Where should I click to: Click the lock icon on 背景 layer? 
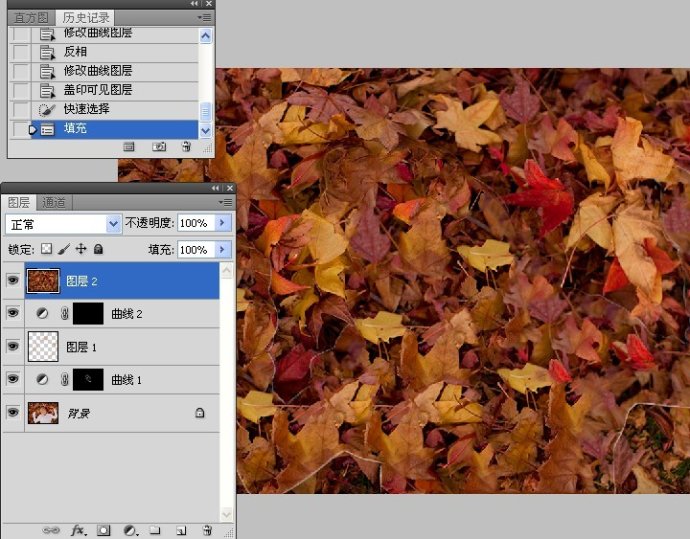pyautogui.click(x=200, y=413)
